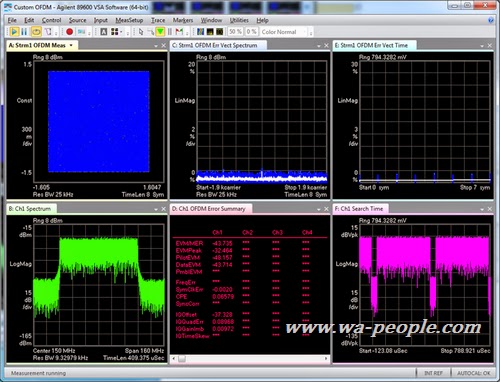
Task: Open the Input menu
Action: (100, 20)
